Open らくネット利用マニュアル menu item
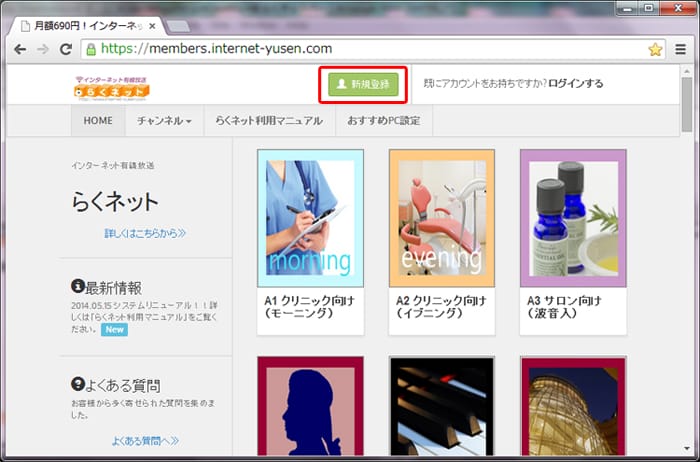The height and width of the screenshot is (462, 700). coord(269,121)
